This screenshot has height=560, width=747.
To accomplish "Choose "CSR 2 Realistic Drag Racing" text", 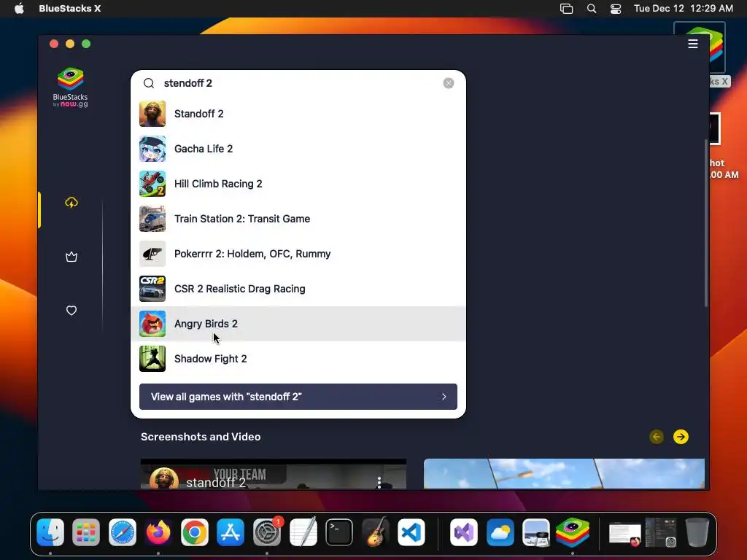I will [x=239, y=289].
